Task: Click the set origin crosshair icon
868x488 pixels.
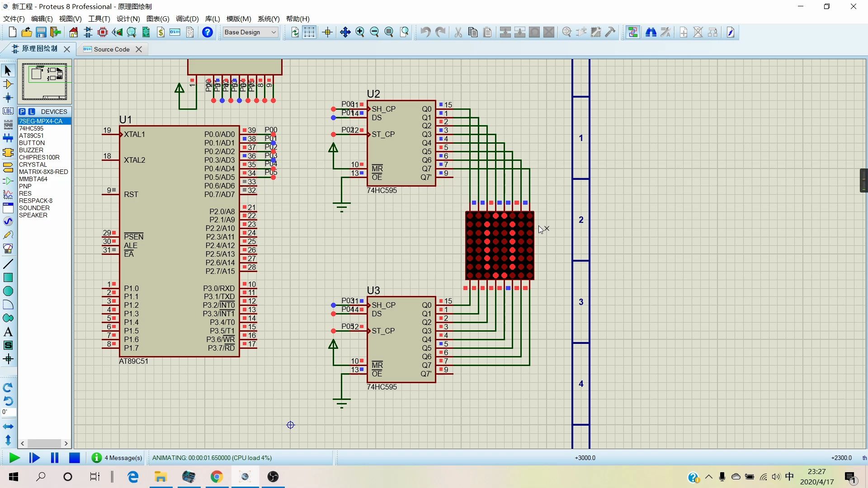Action: click(327, 32)
